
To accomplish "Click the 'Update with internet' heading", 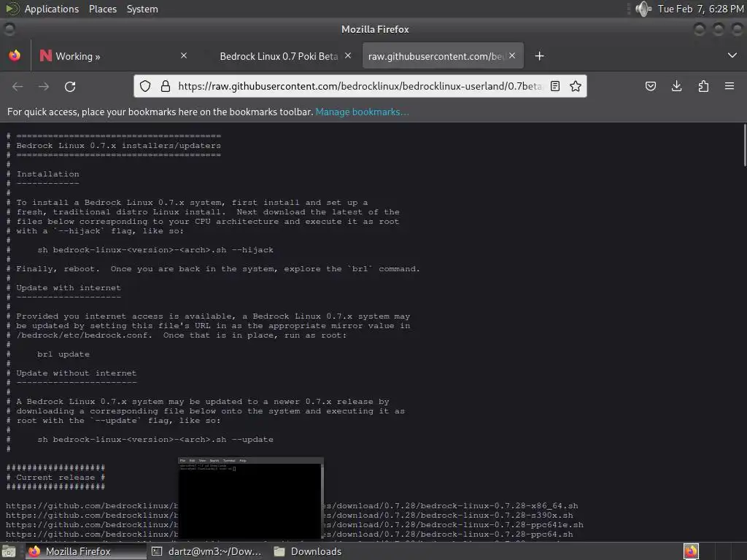I will point(69,288).
